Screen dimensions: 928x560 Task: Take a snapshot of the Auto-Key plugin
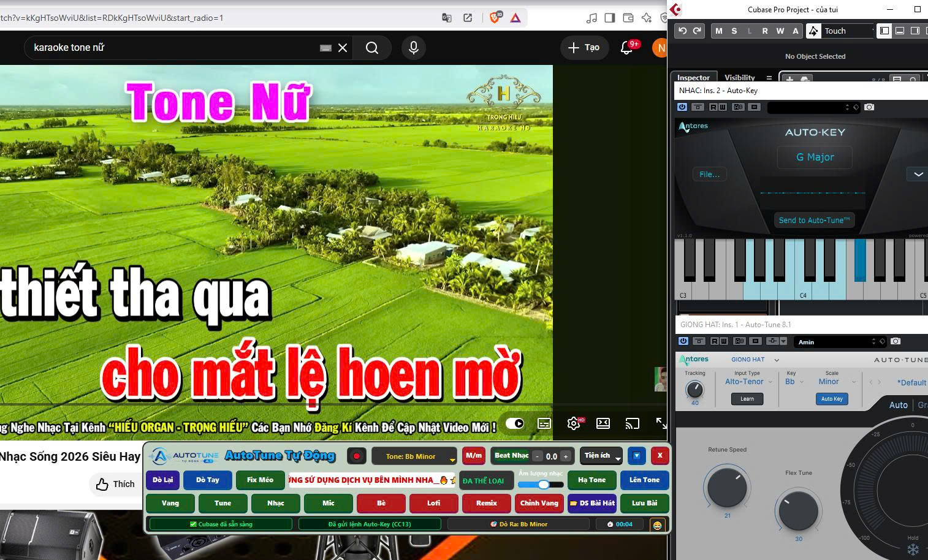869,107
